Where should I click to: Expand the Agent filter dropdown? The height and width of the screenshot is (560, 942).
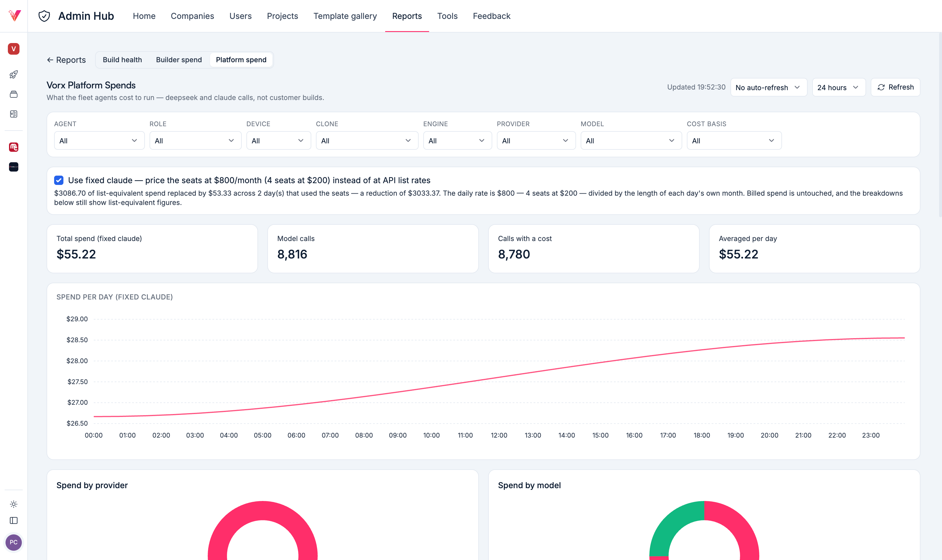pyautogui.click(x=99, y=140)
